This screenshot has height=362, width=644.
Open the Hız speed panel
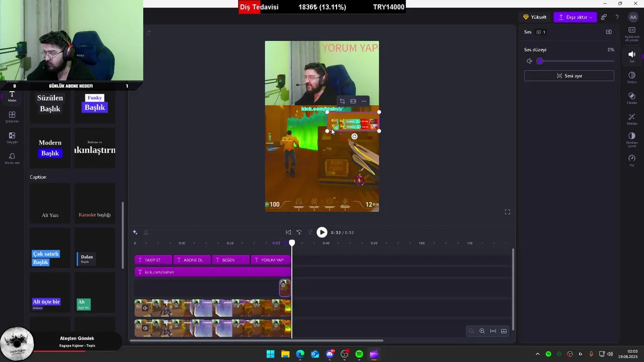click(632, 160)
